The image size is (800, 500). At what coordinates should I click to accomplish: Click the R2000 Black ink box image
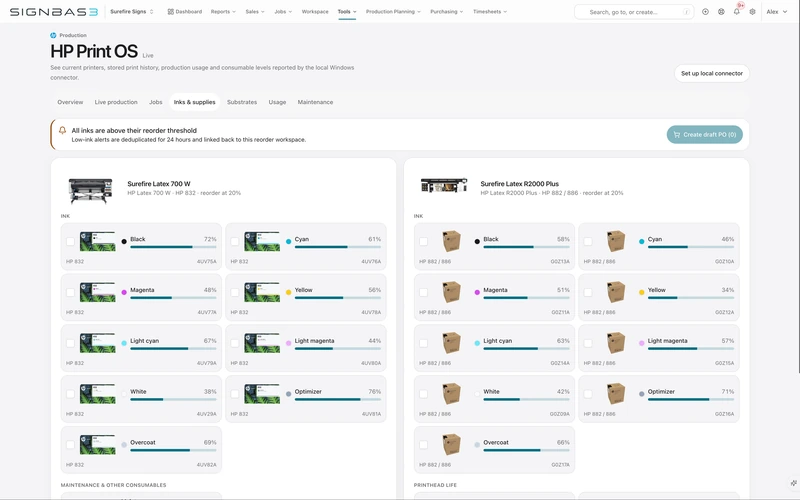pyautogui.click(x=452, y=241)
